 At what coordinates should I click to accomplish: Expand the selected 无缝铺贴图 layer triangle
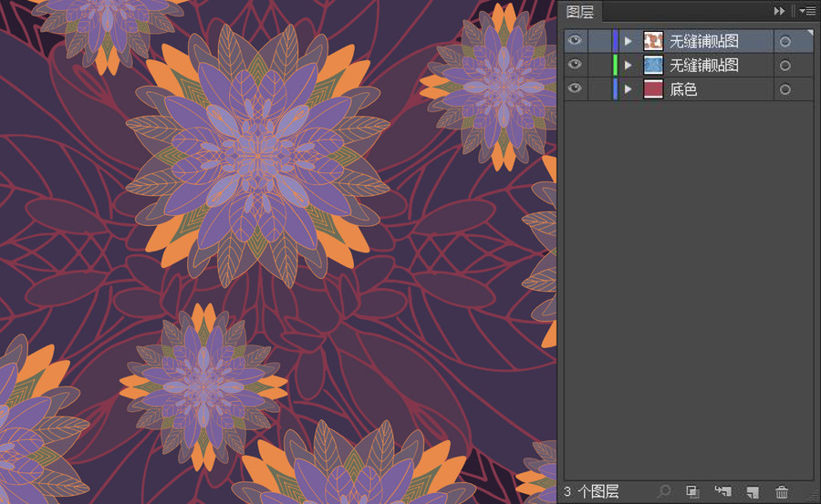pyautogui.click(x=629, y=41)
